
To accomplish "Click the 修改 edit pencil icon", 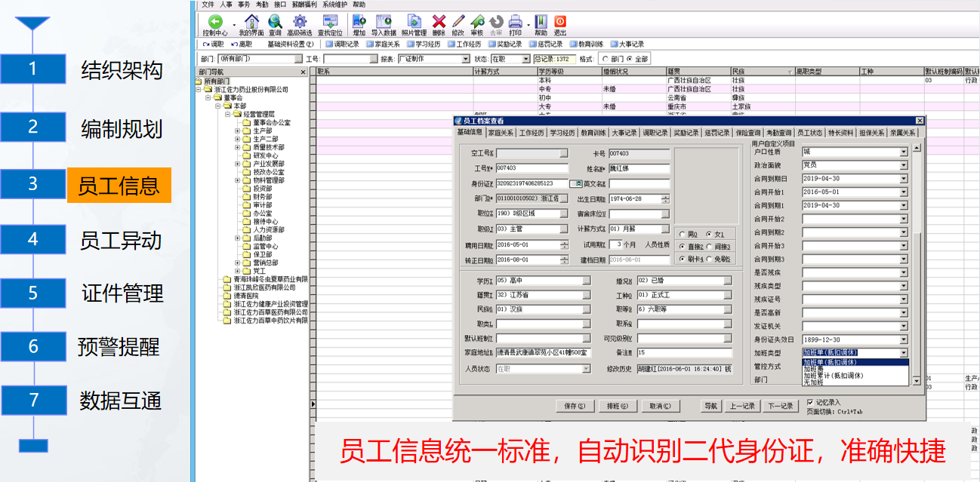I will tap(458, 23).
